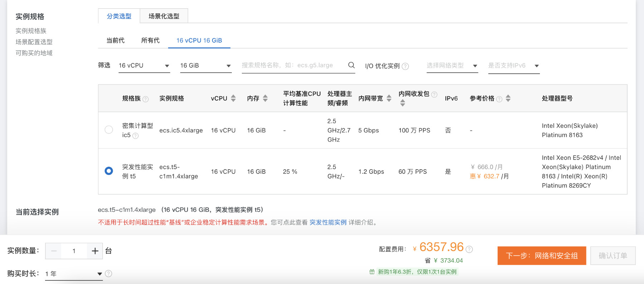Image resolution: width=644 pixels, height=284 pixels.
Task: Select the ecs.ic5.4xlarge instance radio
Action: tap(109, 129)
